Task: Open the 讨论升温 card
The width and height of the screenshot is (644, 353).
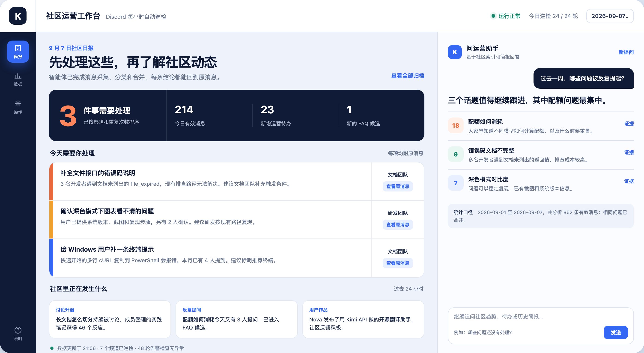Action: (x=110, y=319)
